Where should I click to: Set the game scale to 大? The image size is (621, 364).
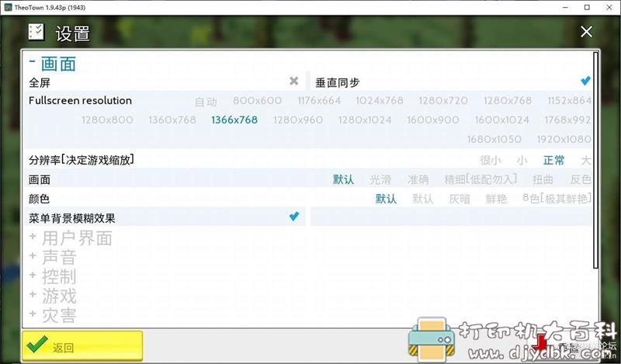click(586, 160)
